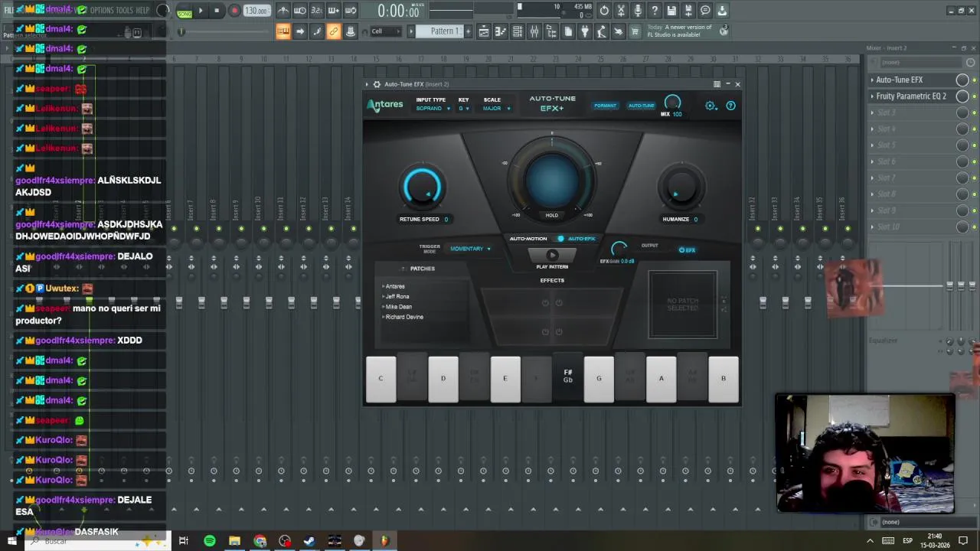This screenshot has height=551, width=980.
Task: Enable the orange link/snap chain icon
Action: (x=334, y=31)
